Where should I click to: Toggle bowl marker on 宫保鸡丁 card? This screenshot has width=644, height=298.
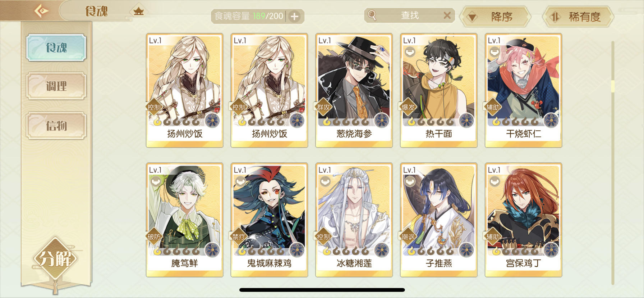pos(494,181)
